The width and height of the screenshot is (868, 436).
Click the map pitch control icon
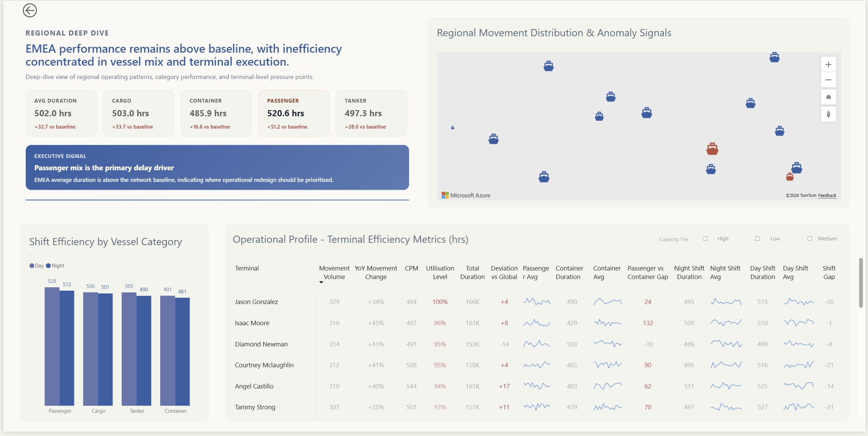point(828,97)
